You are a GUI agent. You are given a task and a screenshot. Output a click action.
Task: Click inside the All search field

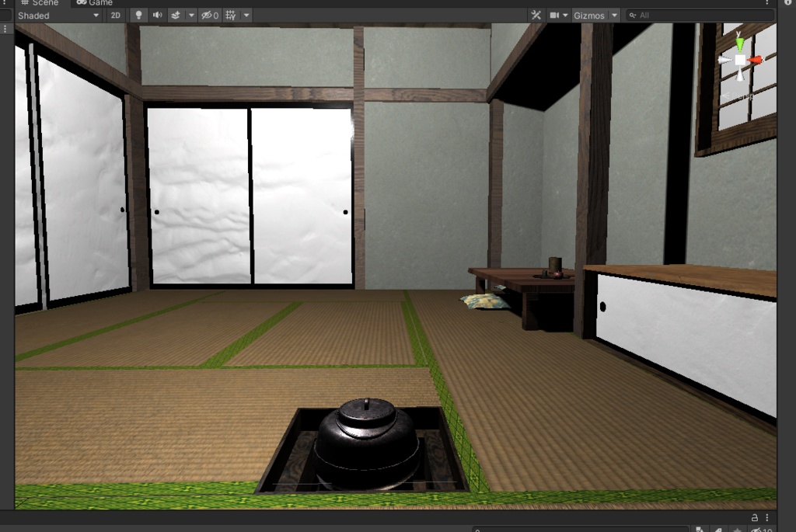point(684,15)
